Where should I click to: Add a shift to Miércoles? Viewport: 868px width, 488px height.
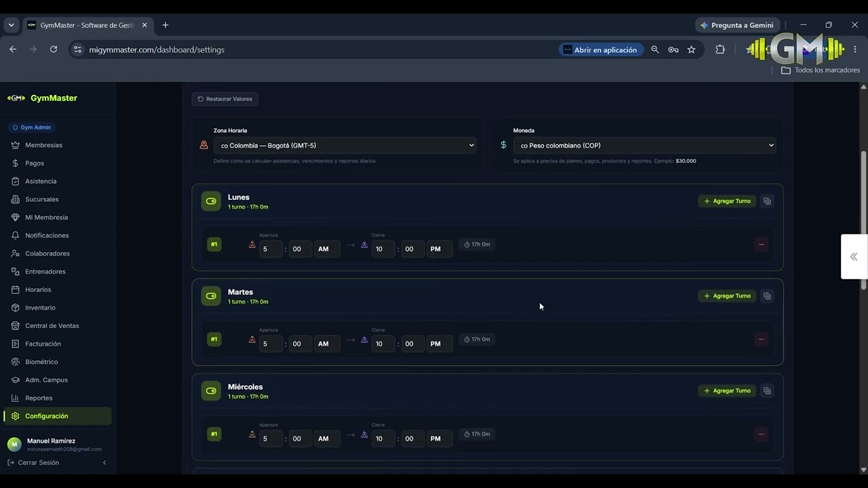(x=727, y=391)
